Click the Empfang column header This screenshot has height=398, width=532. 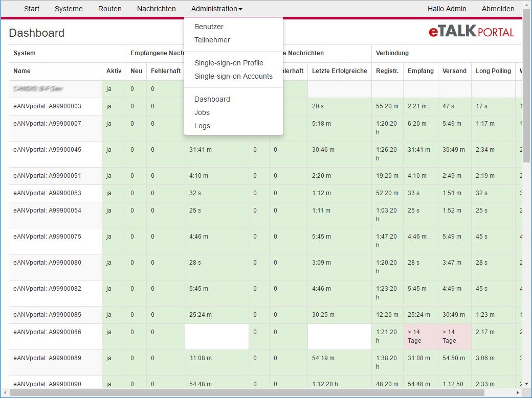click(x=420, y=71)
